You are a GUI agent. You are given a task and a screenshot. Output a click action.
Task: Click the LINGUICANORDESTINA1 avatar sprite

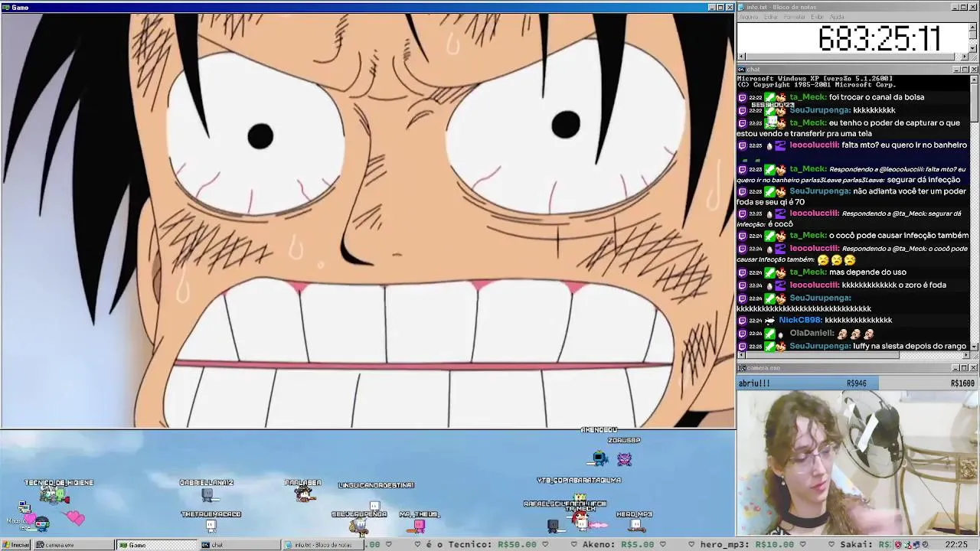pyautogui.click(x=374, y=505)
